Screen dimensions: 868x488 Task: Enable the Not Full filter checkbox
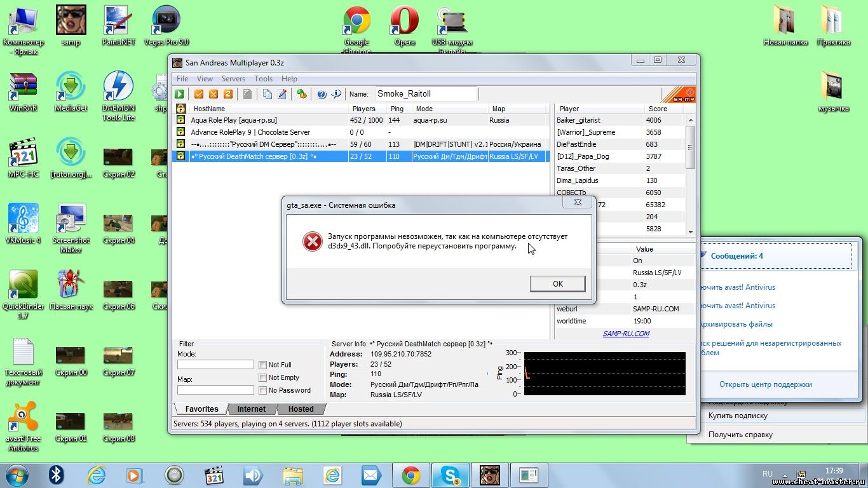[x=262, y=365]
